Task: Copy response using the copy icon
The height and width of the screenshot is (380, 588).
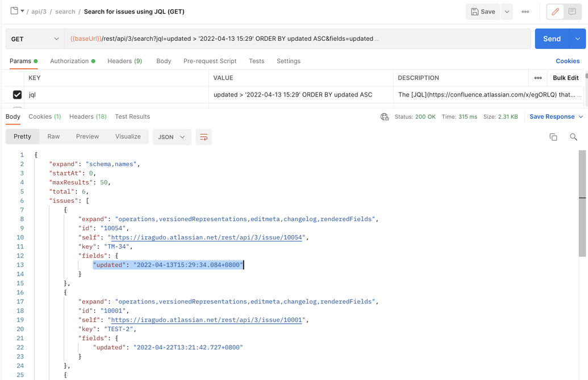Action: 553,137
